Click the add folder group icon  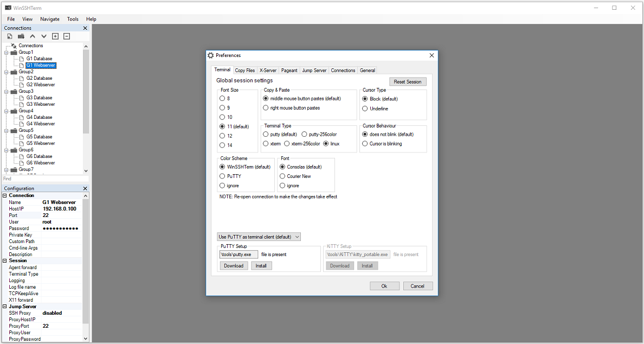(21, 36)
